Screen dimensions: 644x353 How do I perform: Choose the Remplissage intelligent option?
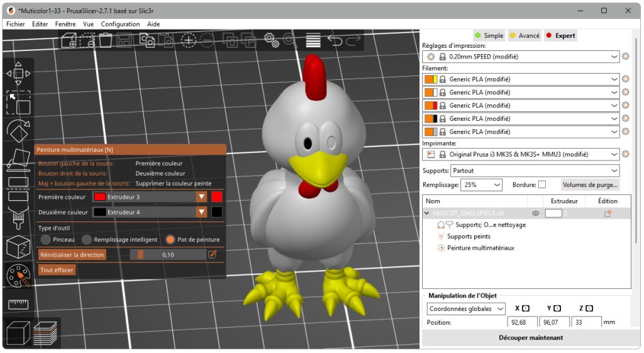point(87,240)
